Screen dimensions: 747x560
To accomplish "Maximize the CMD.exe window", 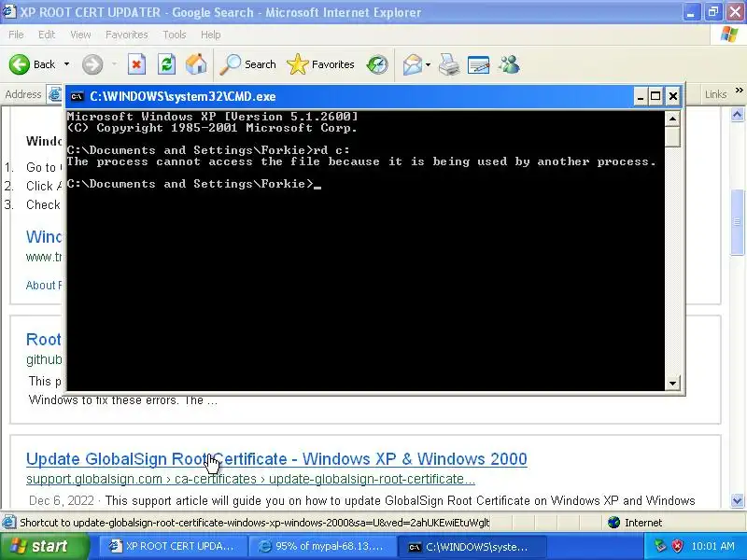I will (655, 97).
